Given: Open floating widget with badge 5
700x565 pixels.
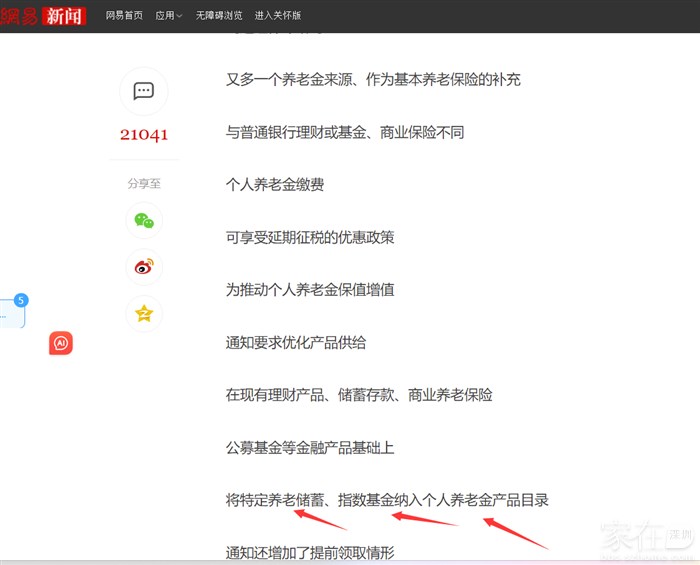Looking at the screenshot, I should (x=11, y=313).
